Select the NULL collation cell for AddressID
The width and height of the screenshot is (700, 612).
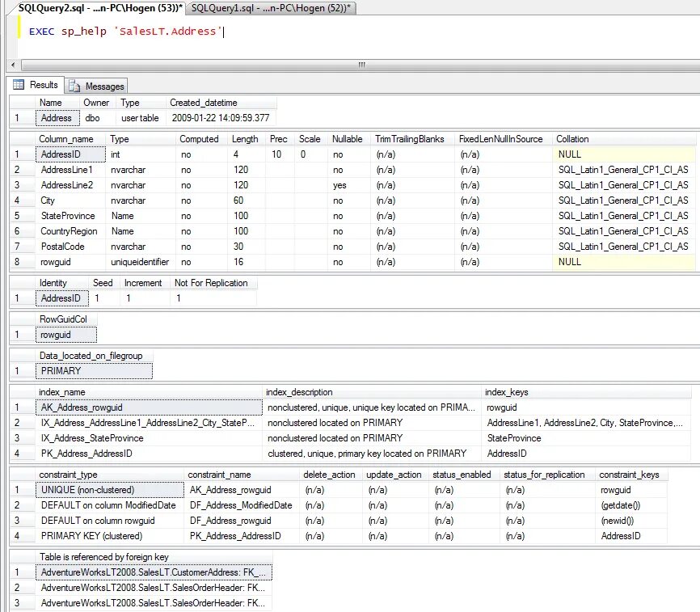(x=624, y=154)
